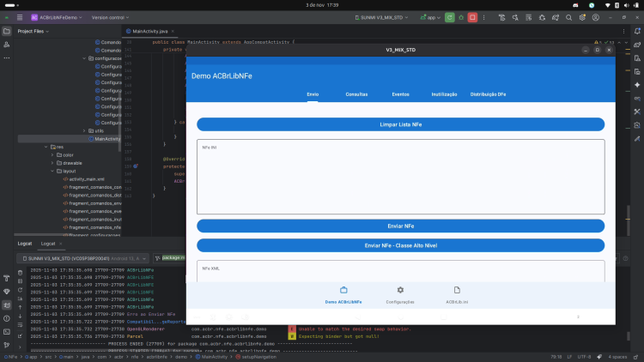
Task: Switch to Envio tab in demo app
Action: [x=313, y=94]
